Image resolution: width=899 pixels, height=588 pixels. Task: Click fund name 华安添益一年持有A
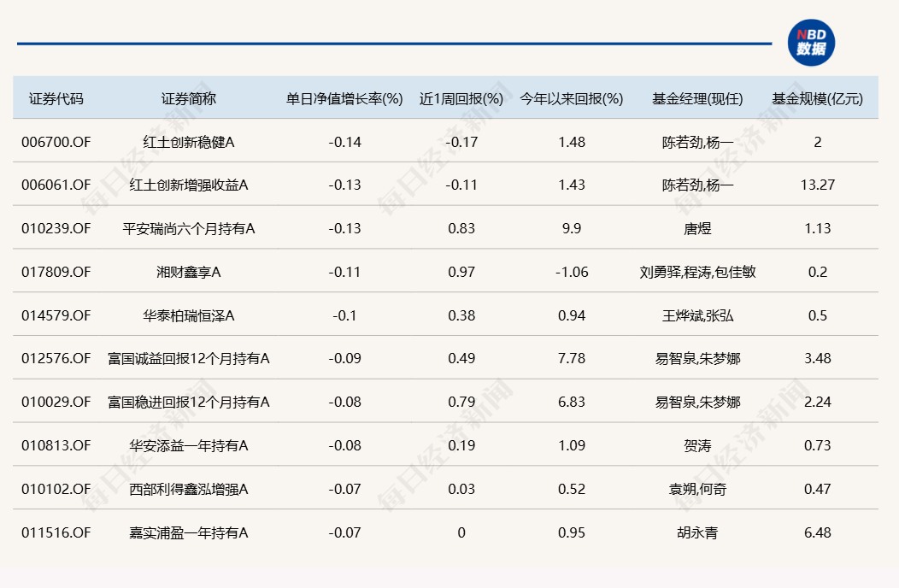point(189,446)
